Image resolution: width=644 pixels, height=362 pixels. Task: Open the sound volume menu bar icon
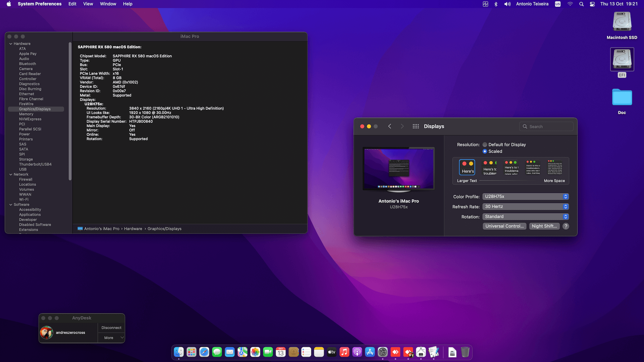[507, 4]
